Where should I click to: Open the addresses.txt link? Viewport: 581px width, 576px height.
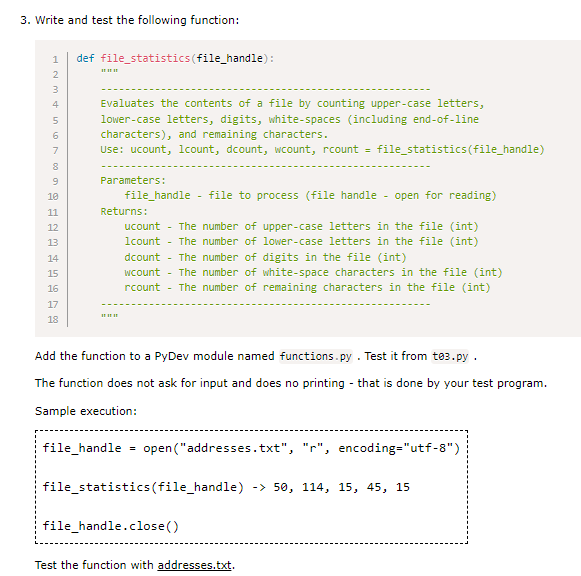[x=195, y=565]
